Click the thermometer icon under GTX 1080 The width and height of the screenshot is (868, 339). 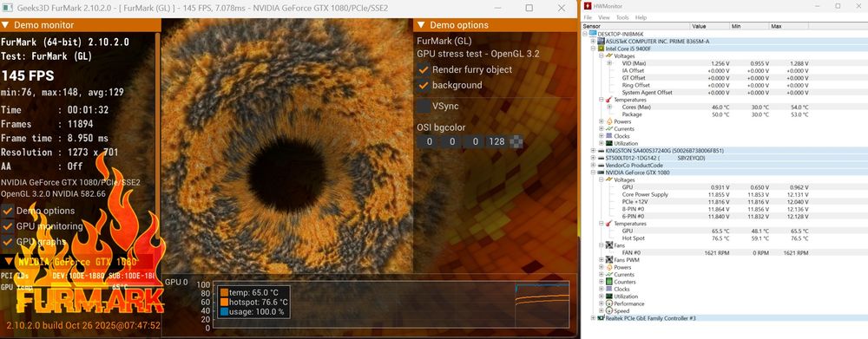click(609, 224)
